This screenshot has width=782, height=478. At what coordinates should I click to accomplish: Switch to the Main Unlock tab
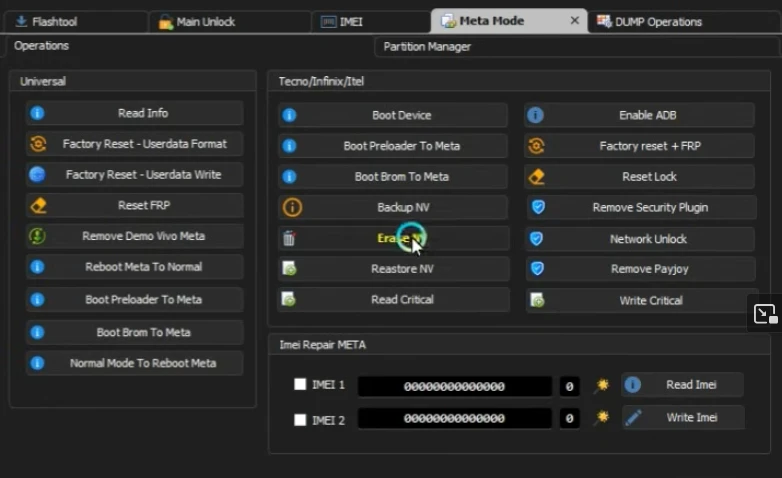[x=228, y=22]
